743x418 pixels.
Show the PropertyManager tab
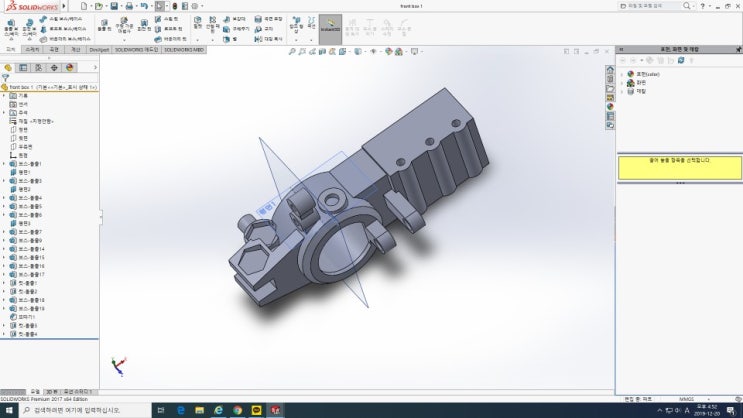pos(23,68)
